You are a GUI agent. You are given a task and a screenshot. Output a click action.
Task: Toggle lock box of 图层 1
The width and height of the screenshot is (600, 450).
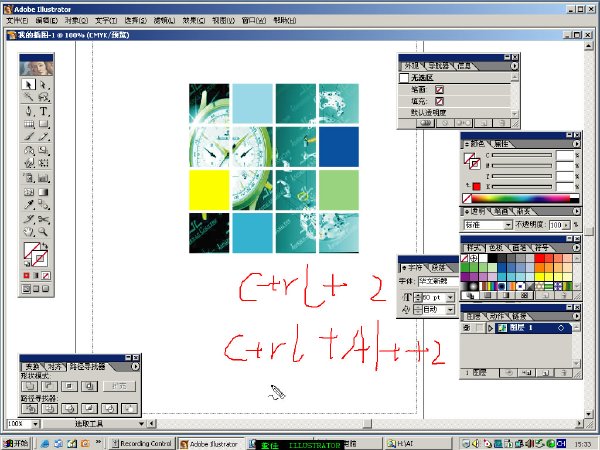pyautogui.click(x=479, y=328)
